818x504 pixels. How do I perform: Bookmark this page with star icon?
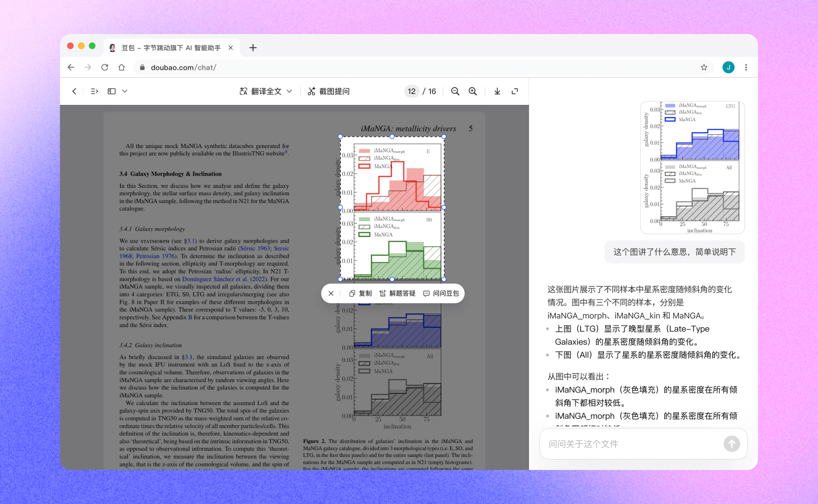pyautogui.click(x=704, y=67)
